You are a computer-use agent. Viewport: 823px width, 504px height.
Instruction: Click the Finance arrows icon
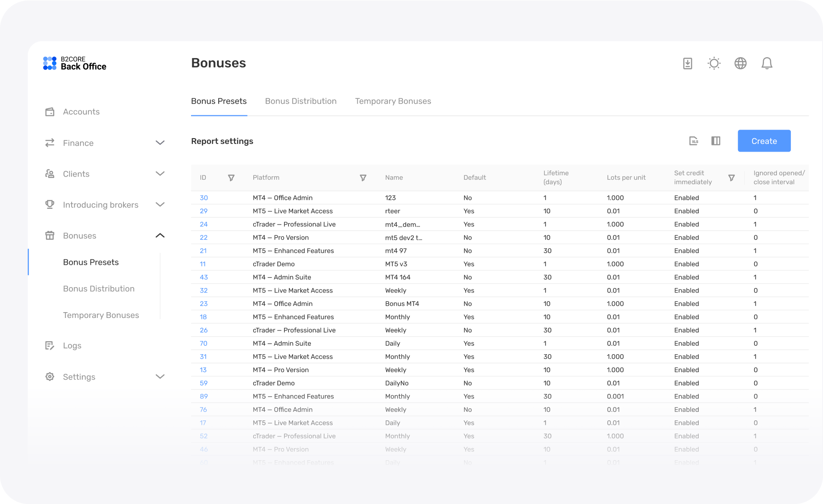pos(50,143)
